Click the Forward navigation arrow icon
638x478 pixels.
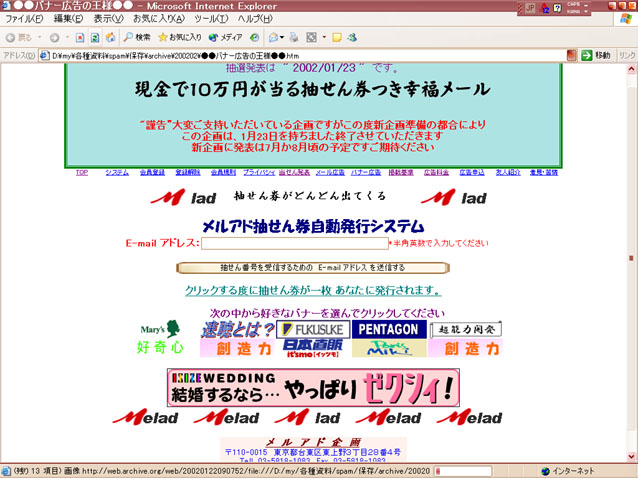point(54,38)
